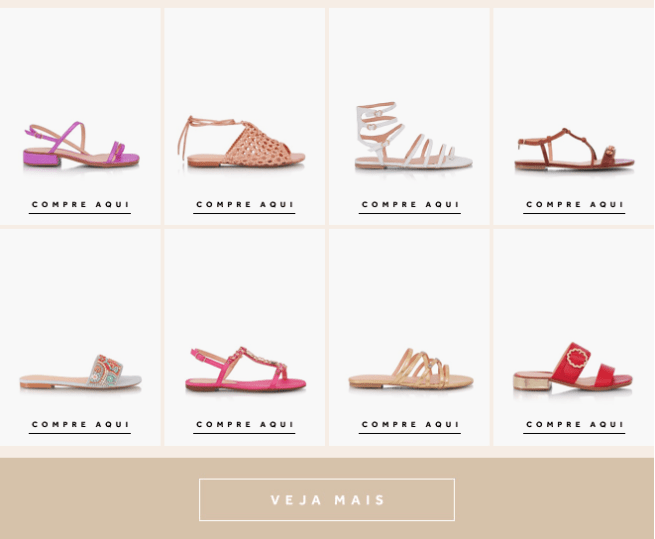Image resolution: width=655 pixels, height=539 pixels.
Task: Click Compre Aqui under gold strappy slide
Action: pyautogui.click(x=410, y=425)
